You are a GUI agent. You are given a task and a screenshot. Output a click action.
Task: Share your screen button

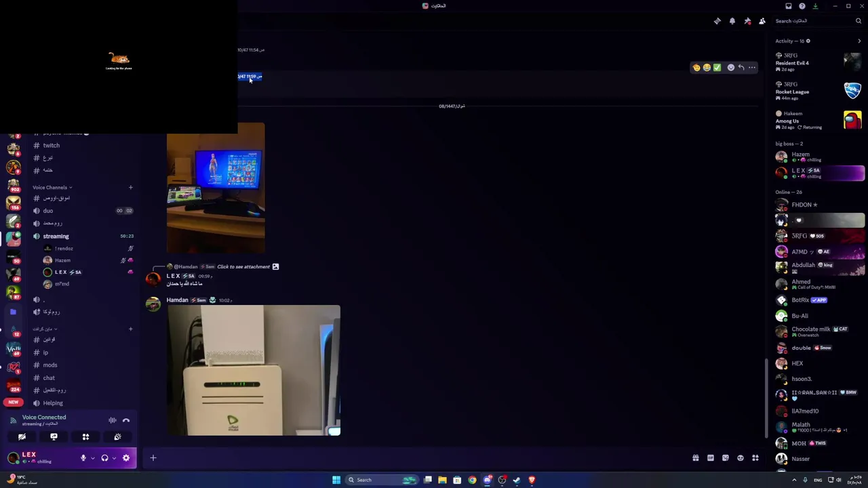(x=54, y=437)
